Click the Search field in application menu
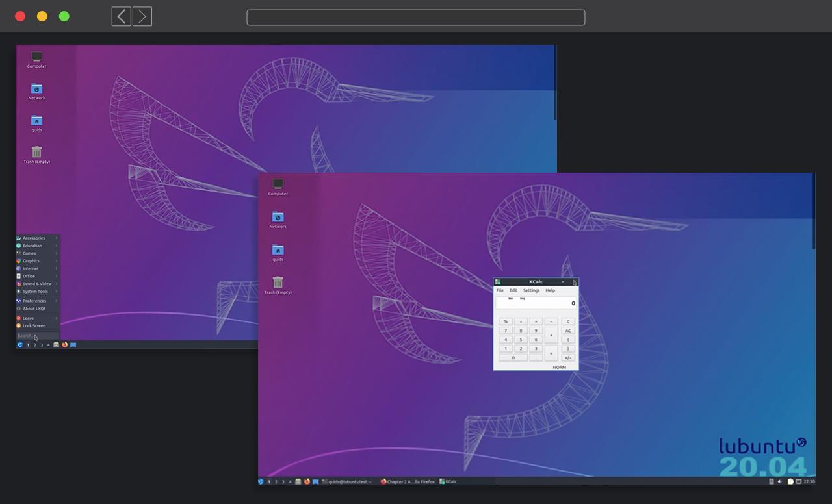 coord(37,336)
